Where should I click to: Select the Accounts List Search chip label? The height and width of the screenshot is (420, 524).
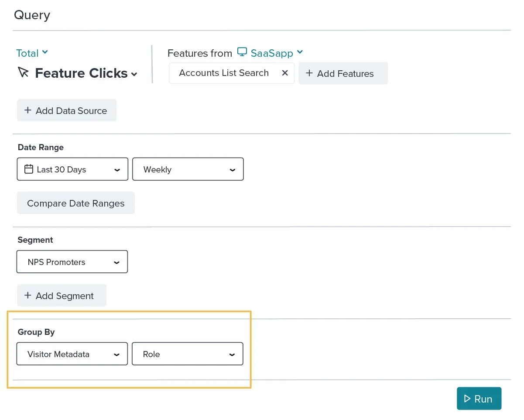pos(224,73)
